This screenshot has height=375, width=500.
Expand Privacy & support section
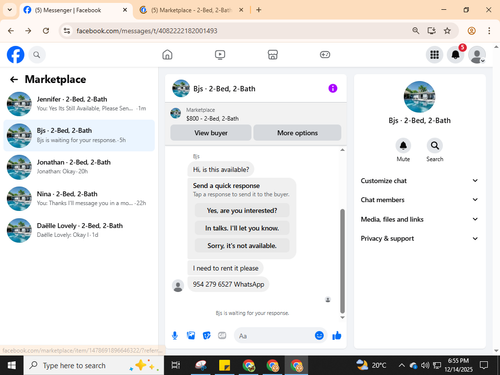coord(419,238)
